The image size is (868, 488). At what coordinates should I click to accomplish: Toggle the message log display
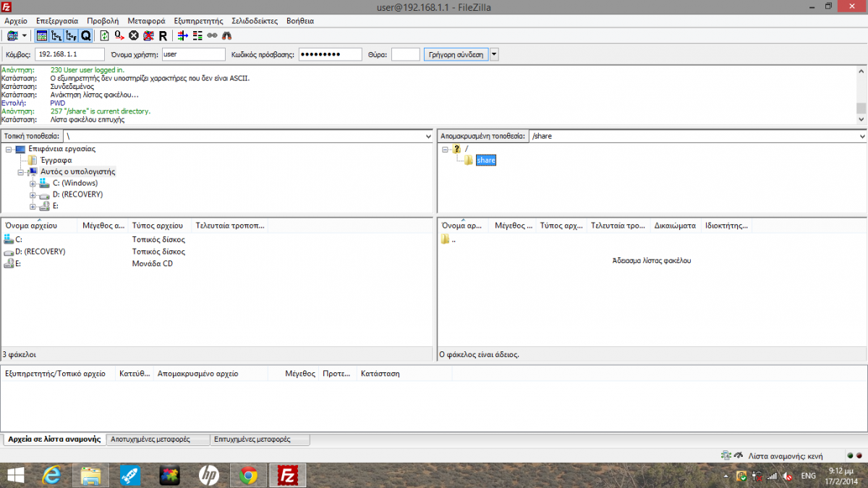42,35
